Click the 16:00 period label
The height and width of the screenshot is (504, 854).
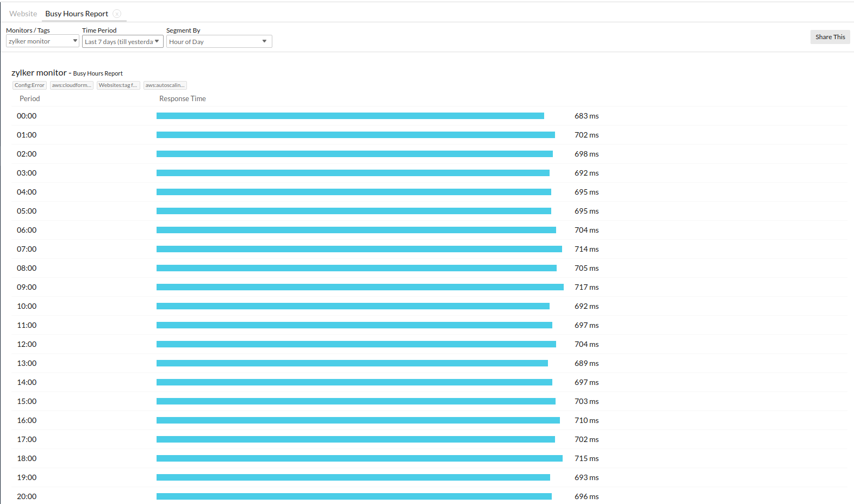pyautogui.click(x=27, y=420)
